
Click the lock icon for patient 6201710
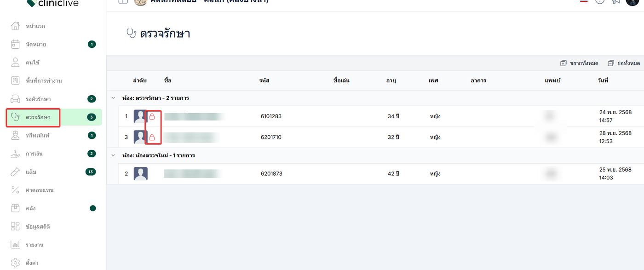click(x=152, y=137)
